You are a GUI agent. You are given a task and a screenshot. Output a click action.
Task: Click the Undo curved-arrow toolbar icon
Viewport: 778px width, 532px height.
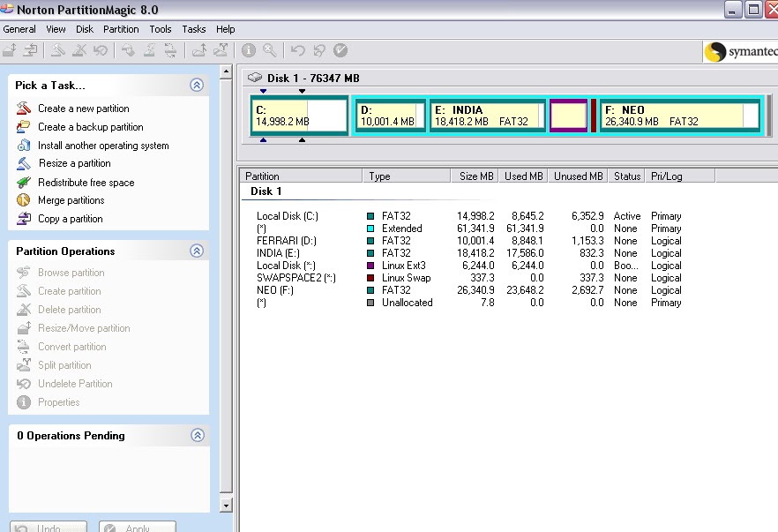[299, 50]
